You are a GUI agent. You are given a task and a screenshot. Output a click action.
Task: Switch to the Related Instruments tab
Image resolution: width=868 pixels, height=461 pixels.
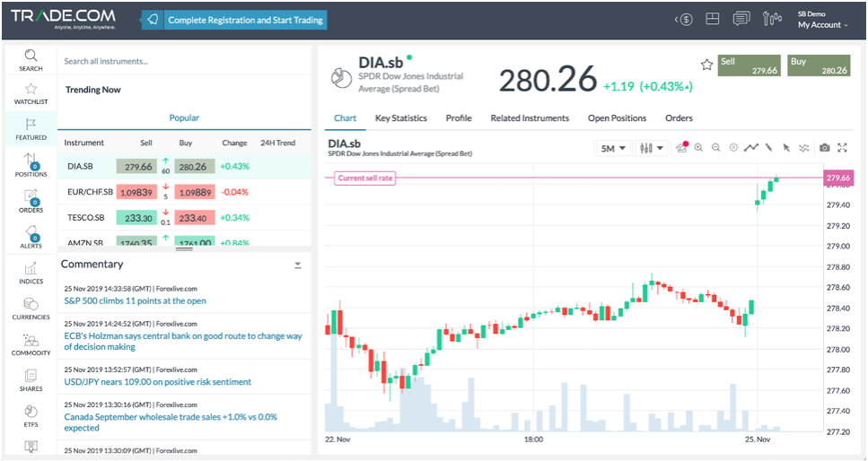tap(530, 117)
